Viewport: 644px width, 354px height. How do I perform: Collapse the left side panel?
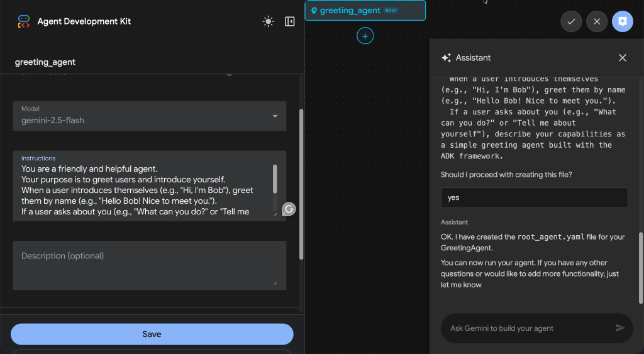[x=290, y=21]
